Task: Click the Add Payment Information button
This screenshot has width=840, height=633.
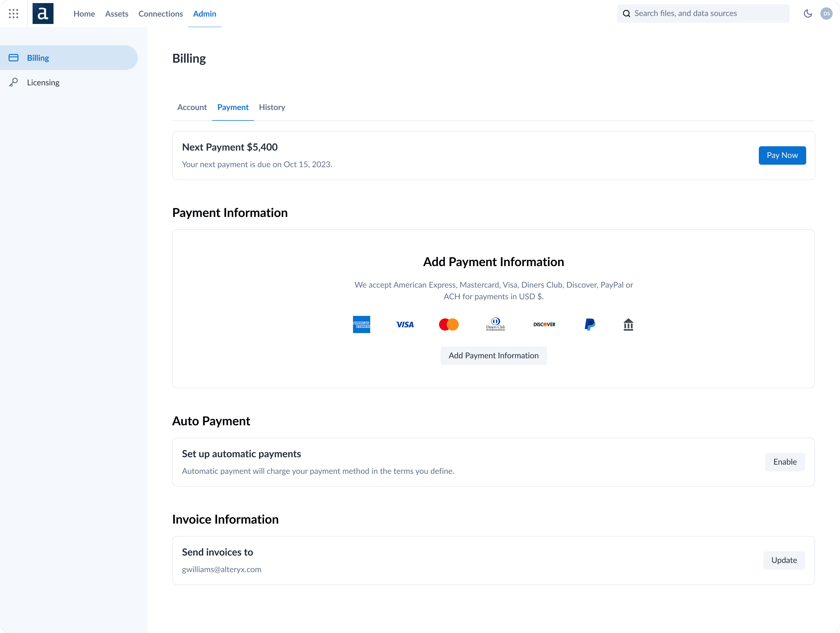Action: [493, 356]
